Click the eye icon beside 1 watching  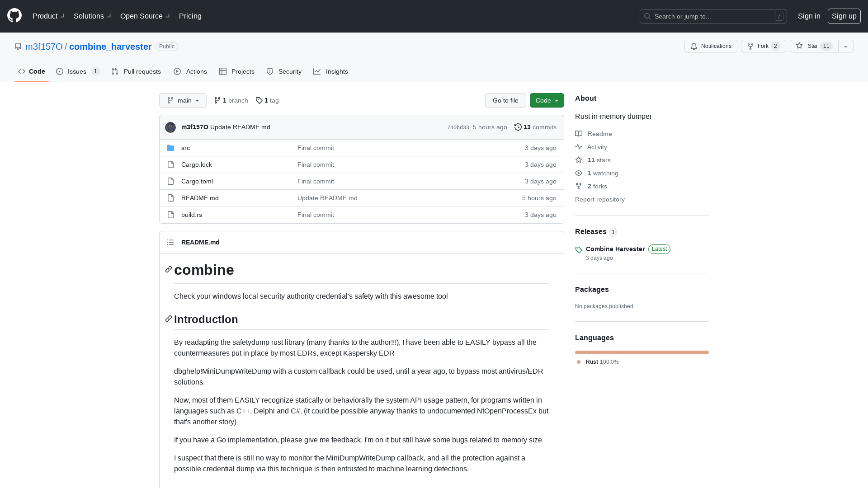[x=579, y=173]
